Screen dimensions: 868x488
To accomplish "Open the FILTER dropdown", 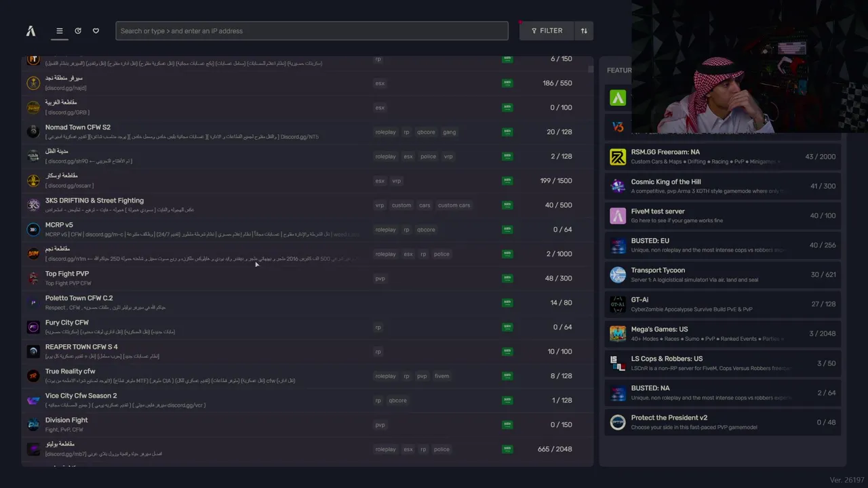I will tap(547, 30).
